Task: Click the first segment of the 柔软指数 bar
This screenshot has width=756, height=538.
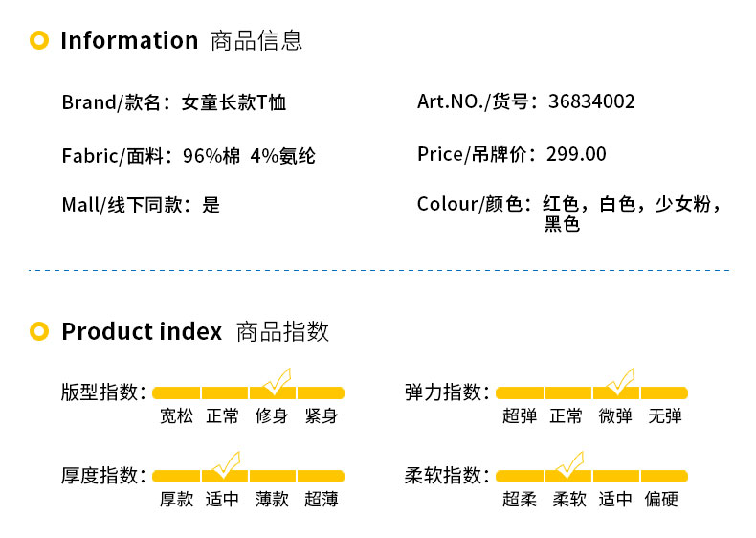Action: pos(520,476)
